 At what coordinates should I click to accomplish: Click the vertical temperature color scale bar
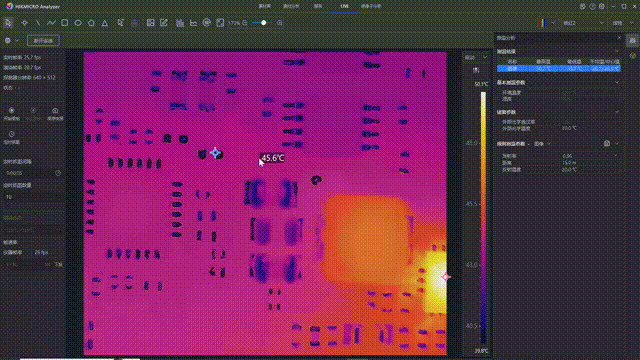[x=483, y=217]
